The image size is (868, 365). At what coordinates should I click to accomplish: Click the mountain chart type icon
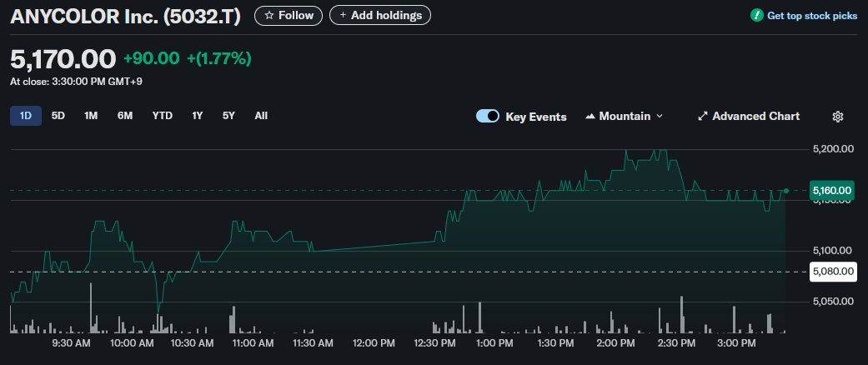(x=590, y=116)
